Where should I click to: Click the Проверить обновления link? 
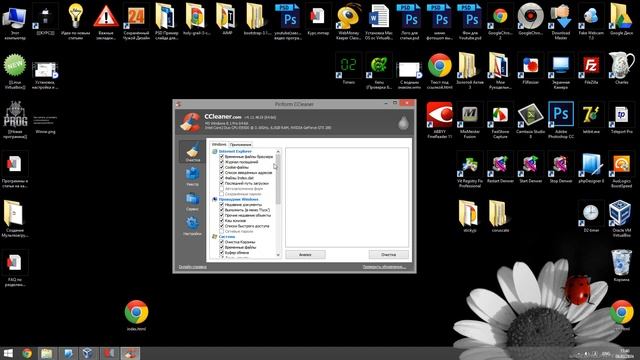coord(384,267)
